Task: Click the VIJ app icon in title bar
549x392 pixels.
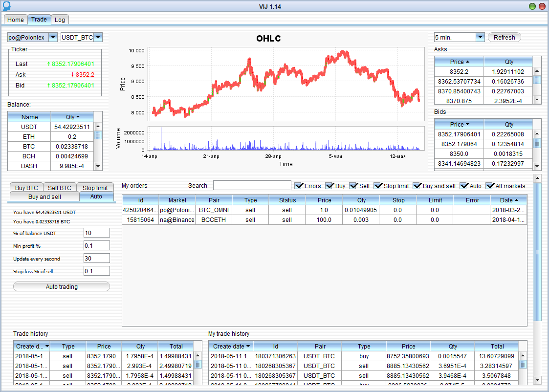Action: [6, 6]
